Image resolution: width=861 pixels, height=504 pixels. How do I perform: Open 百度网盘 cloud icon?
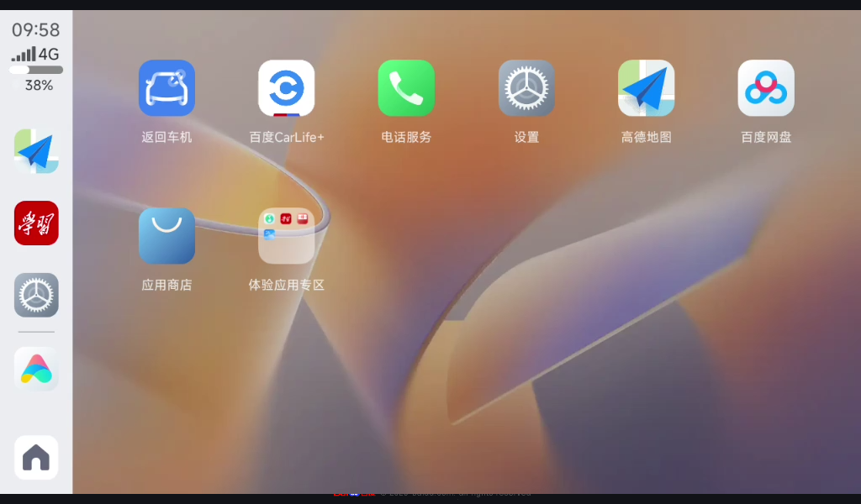[766, 87]
